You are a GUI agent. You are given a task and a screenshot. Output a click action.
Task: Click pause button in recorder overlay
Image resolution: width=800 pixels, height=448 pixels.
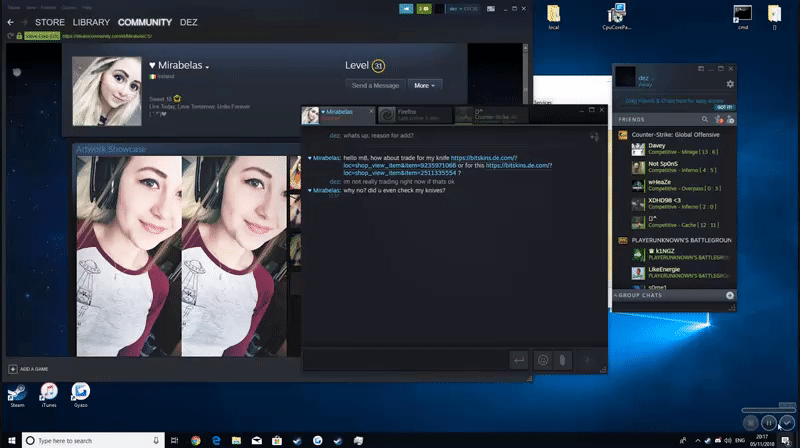[769, 422]
